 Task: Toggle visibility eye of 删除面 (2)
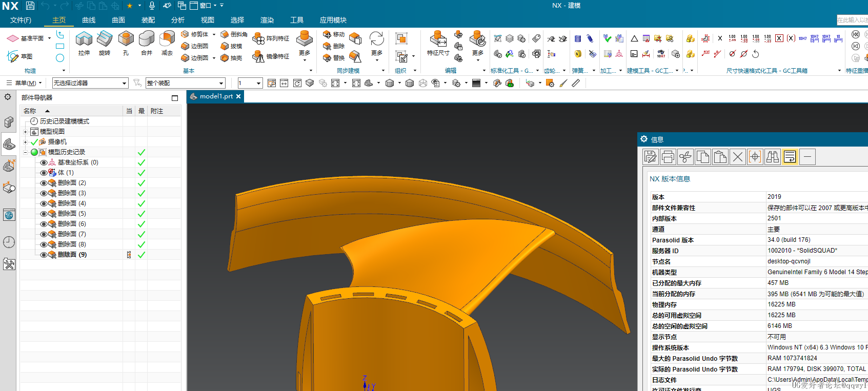(44, 183)
